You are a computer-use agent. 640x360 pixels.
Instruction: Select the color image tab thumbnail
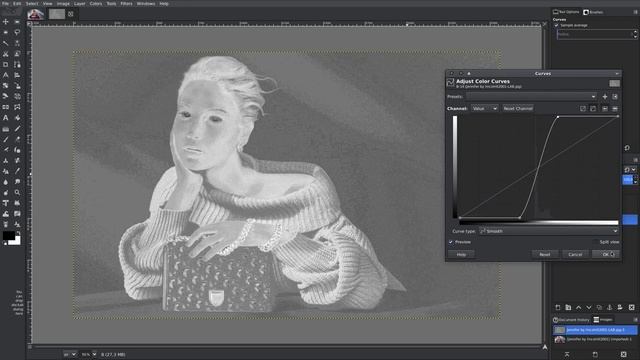coord(36,14)
